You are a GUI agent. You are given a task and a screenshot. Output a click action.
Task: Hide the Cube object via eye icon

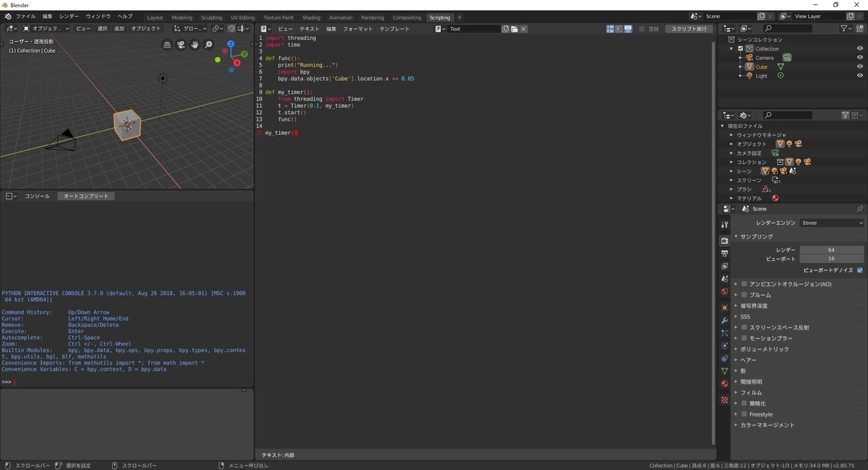[x=860, y=67]
